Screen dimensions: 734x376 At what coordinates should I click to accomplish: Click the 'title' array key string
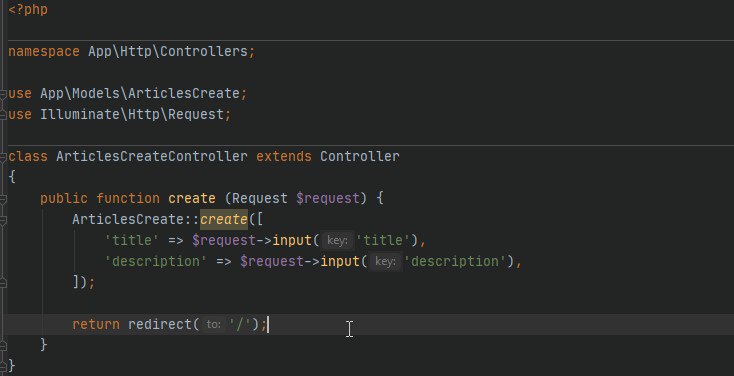click(132, 241)
